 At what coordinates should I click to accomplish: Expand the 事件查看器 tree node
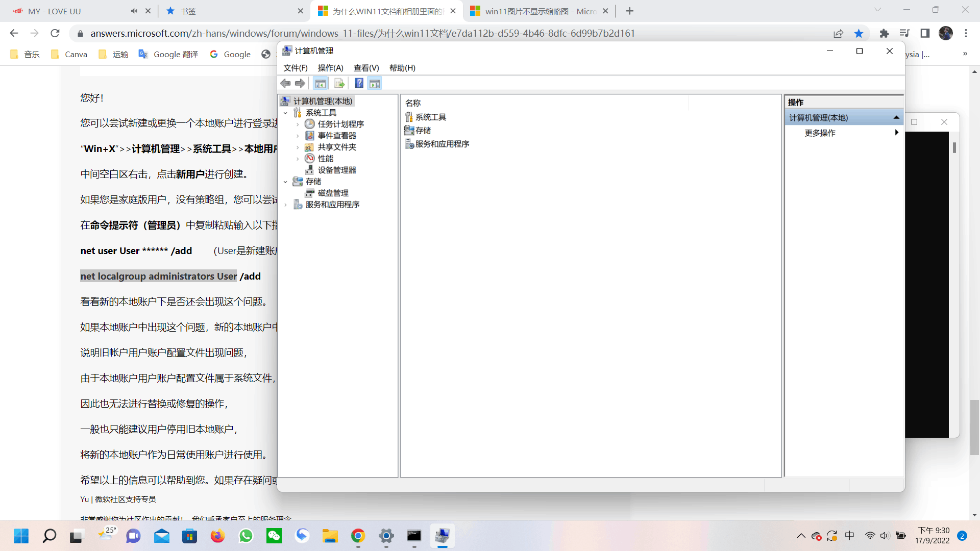pos(298,136)
